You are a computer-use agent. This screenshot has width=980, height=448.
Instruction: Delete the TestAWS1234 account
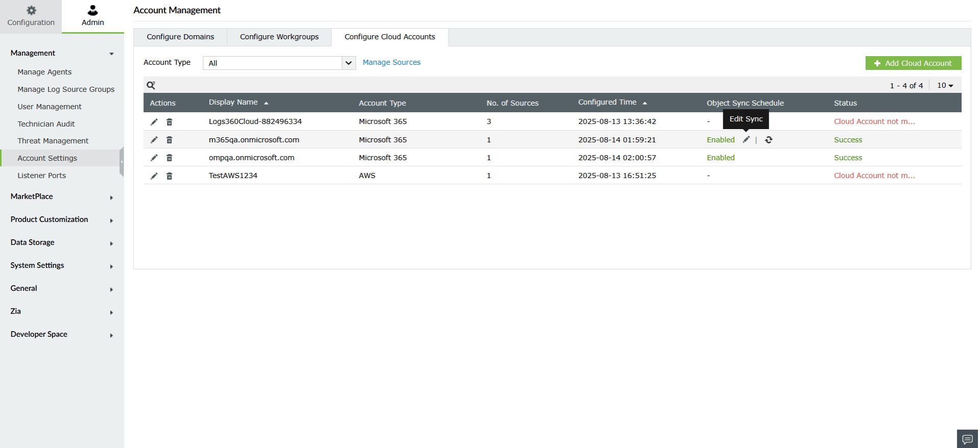(x=170, y=176)
